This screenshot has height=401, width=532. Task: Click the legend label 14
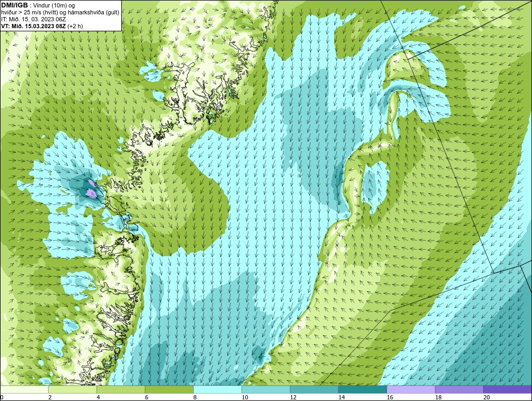pyautogui.click(x=342, y=397)
